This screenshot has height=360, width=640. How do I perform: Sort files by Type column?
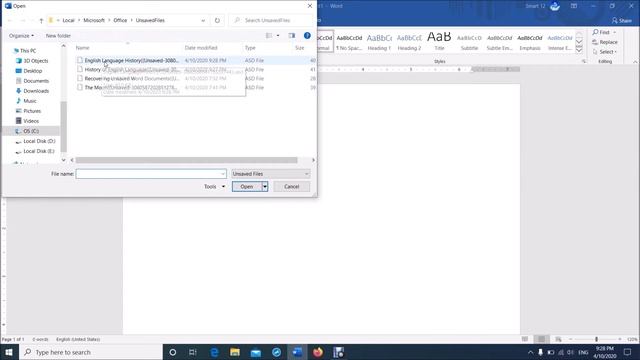point(250,48)
